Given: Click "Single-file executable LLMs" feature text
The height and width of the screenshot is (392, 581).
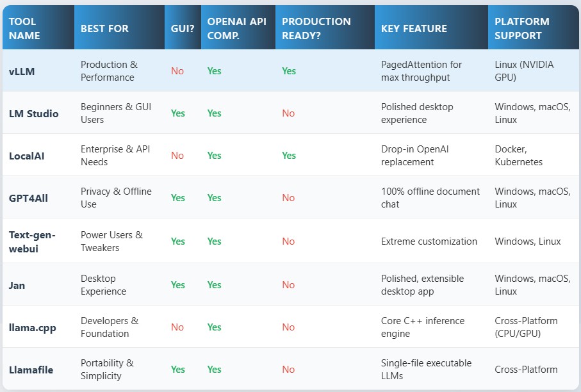Looking at the screenshot, I should coord(425,370).
